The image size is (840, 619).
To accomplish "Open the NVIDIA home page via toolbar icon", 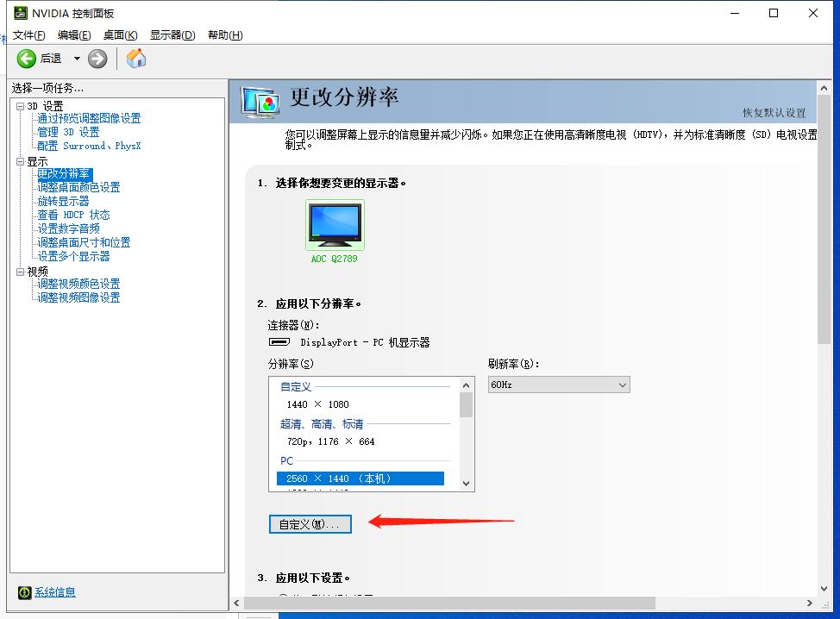I will (135, 59).
